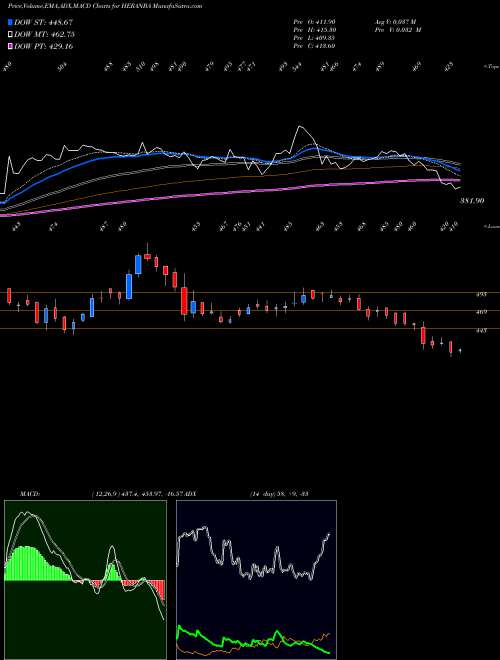
Task: Click the MACD '(12,26,9)' parameter values text
Action: [x=136, y=493]
